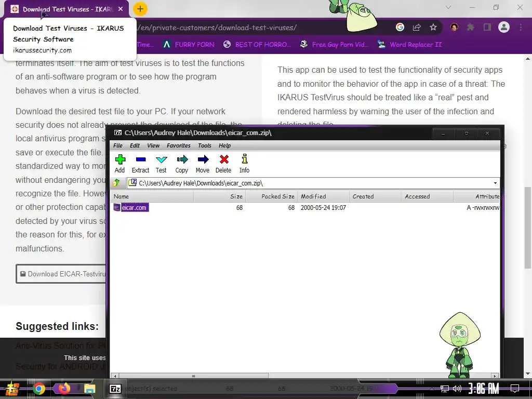Open the View menu in 7-Zip
This screenshot has height=399, width=532.
(x=153, y=145)
